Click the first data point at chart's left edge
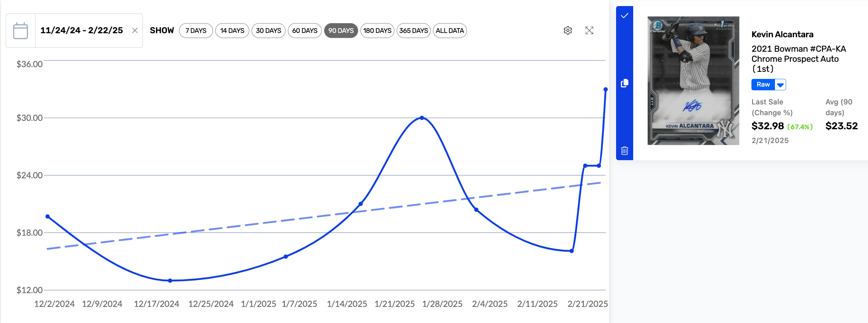Image resolution: width=868 pixels, height=323 pixels. (x=47, y=217)
